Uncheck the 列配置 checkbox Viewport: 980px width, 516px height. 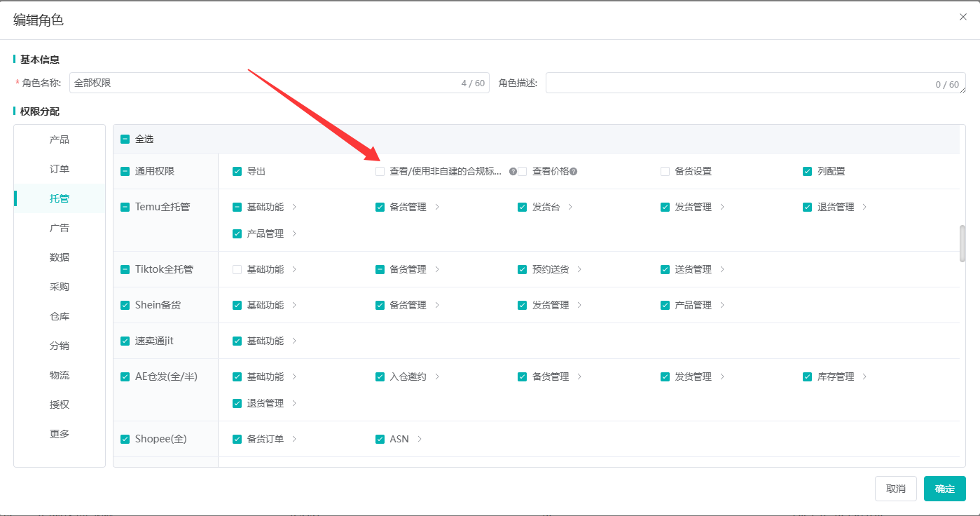pos(808,172)
